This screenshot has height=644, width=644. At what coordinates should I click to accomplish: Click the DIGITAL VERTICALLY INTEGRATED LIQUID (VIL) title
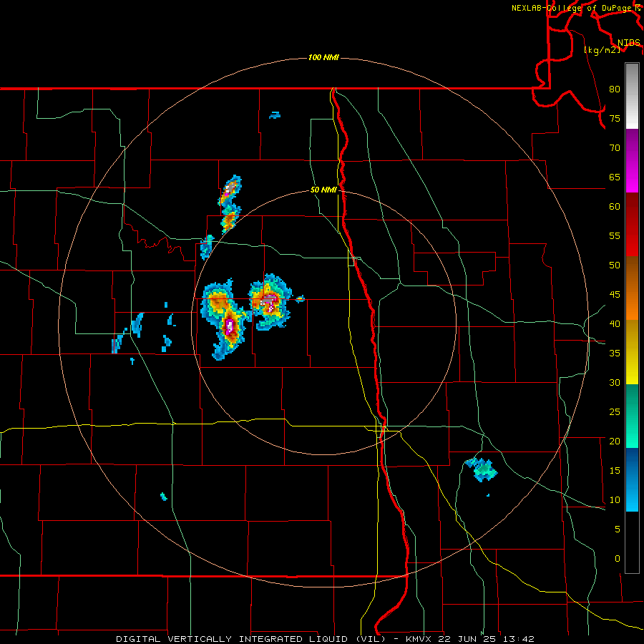pos(250,639)
